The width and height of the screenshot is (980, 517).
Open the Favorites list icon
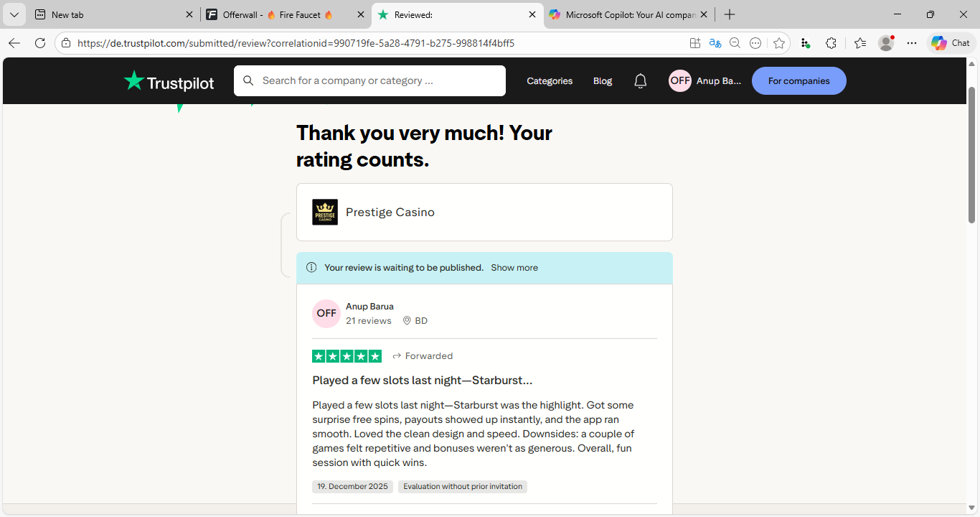(860, 43)
